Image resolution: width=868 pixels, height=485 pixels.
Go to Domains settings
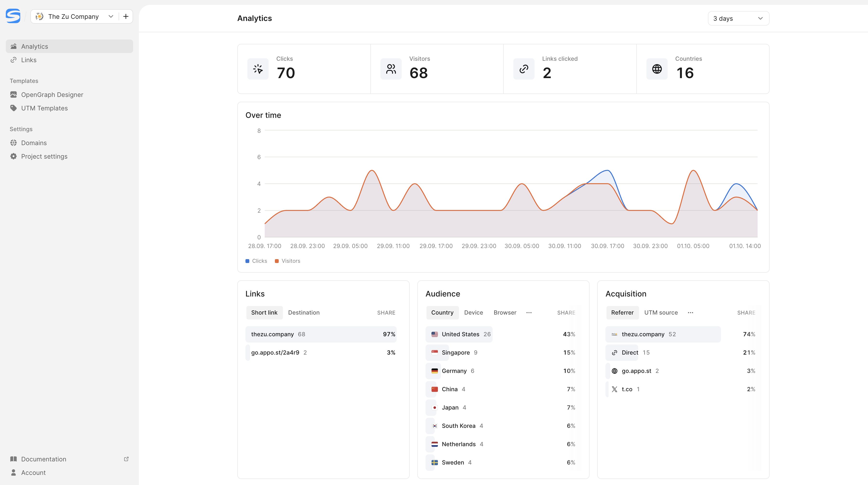pos(69,143)
